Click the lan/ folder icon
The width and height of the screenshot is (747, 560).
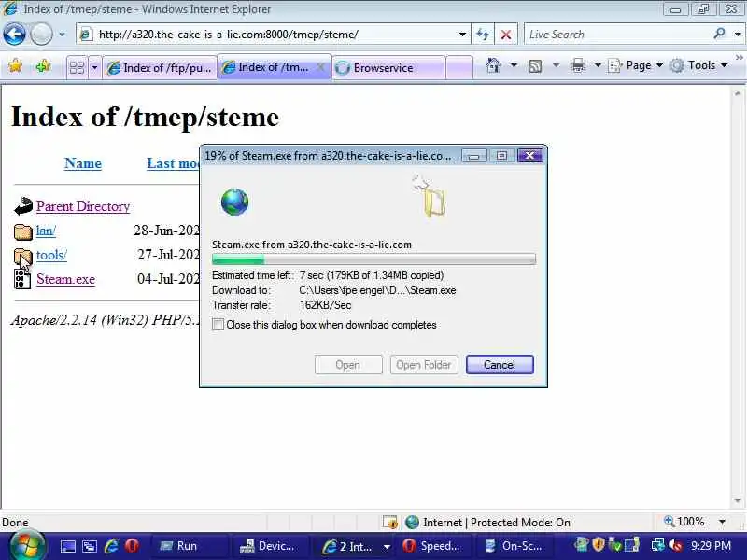tap(22, 231)
